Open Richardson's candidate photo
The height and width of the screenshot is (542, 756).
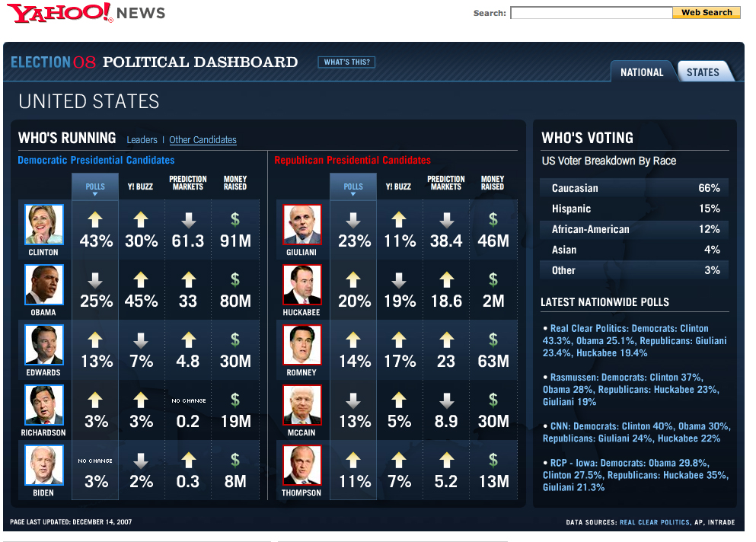click(44, 405)
